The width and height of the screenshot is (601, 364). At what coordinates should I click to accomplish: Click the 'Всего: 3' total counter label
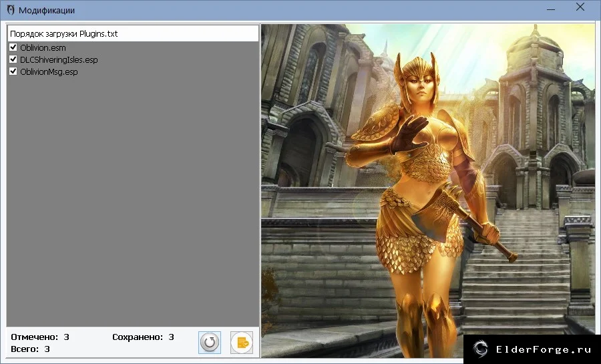(x=30, y=349)
